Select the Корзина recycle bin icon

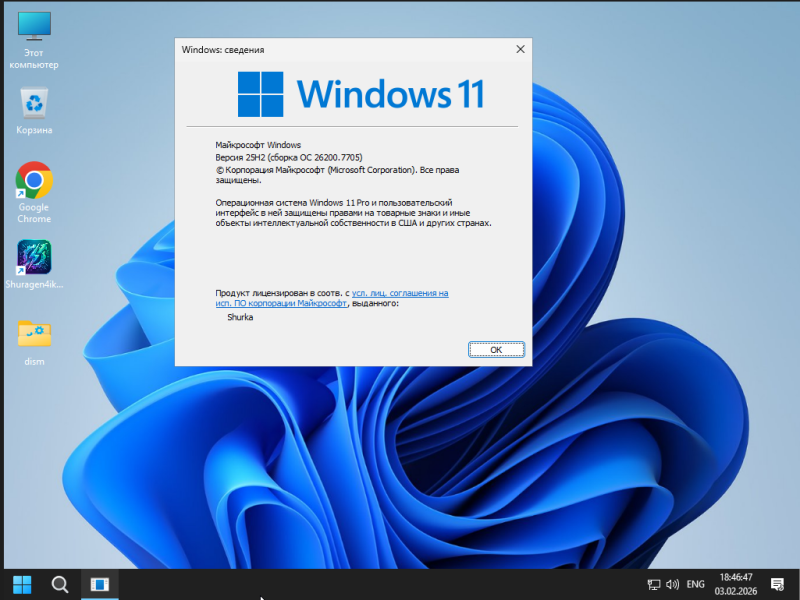pos(34,103)
